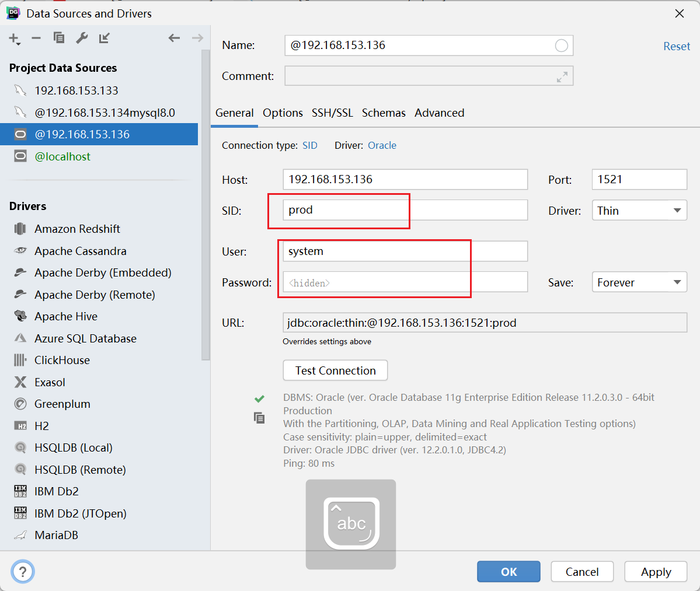The width and height of the screenshot is (700, 591).
Task: Click the color circle in Name field
Action: coord(561,46)
